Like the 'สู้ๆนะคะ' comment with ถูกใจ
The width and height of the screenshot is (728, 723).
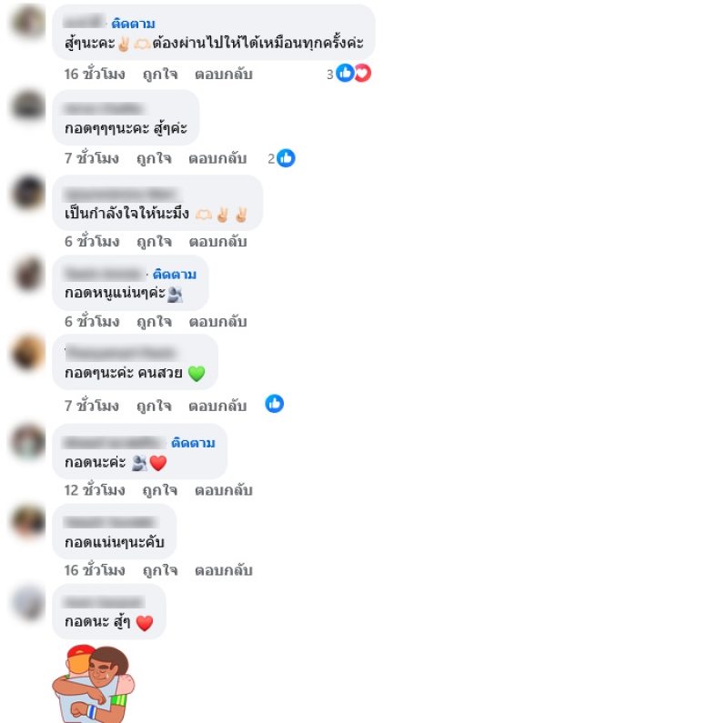pyautogui.click(x=160, y=74)
